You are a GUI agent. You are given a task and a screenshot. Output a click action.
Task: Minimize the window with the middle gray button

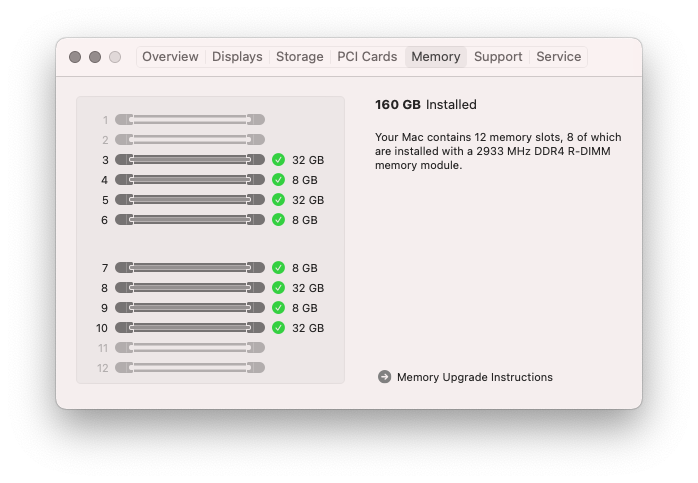click(95, 57)
